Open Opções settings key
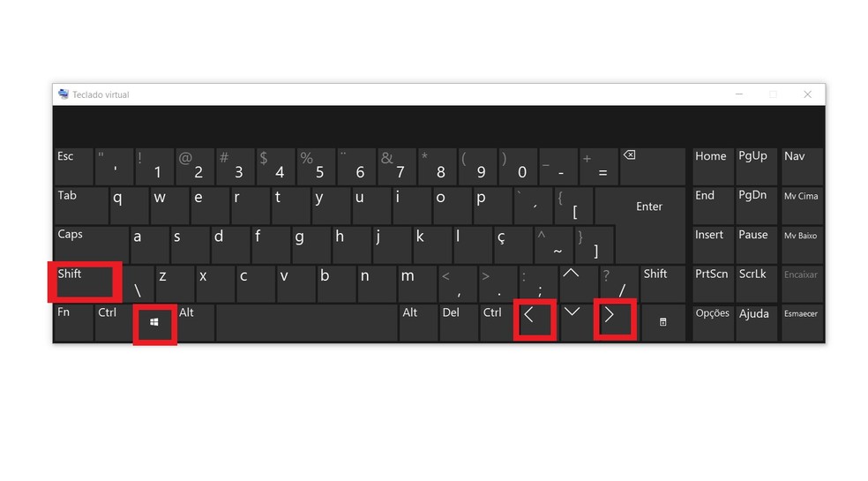 [713, 322]
